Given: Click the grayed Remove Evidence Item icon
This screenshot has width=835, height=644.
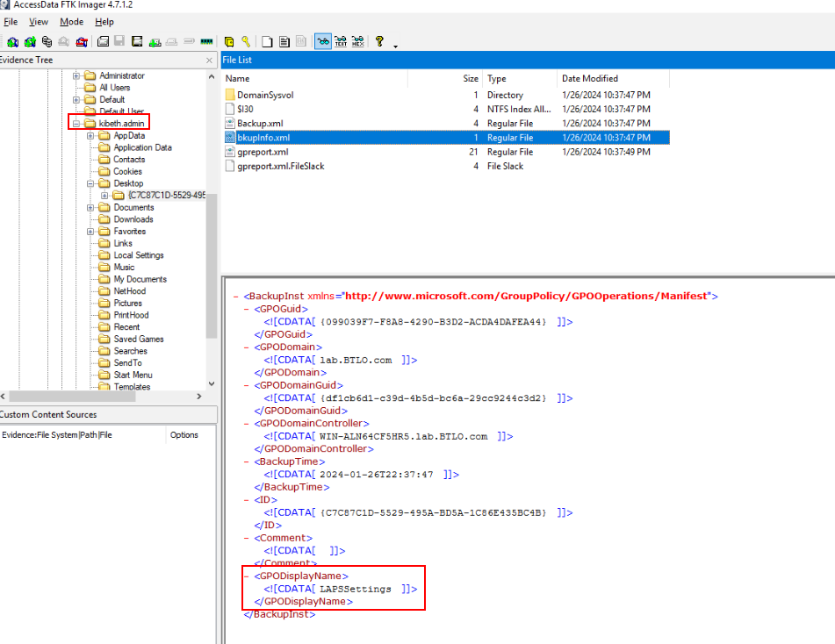Looking at the screenshot, I should click(64, 41).
